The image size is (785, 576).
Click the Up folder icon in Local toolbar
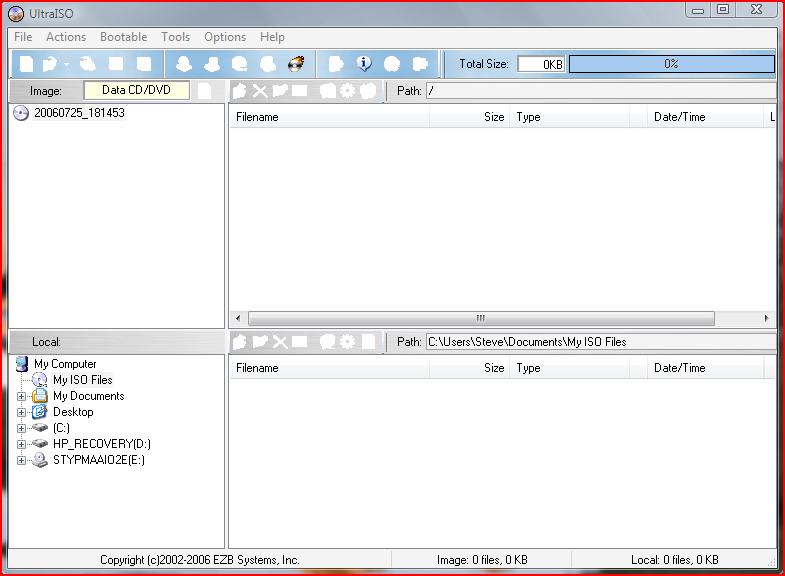point(240,342)
